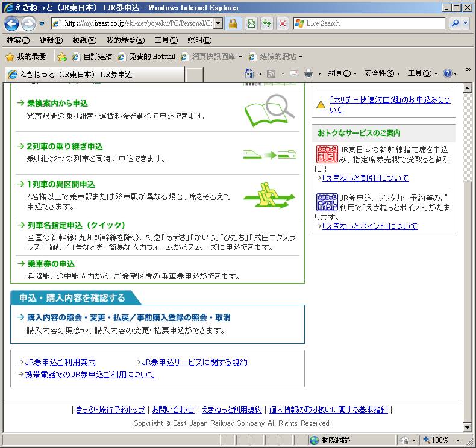Open the 乗車券の申込 link
Image resolution: width=476 pixels, height=448 pixels.
pyautogui.click(x=51, y=264)
